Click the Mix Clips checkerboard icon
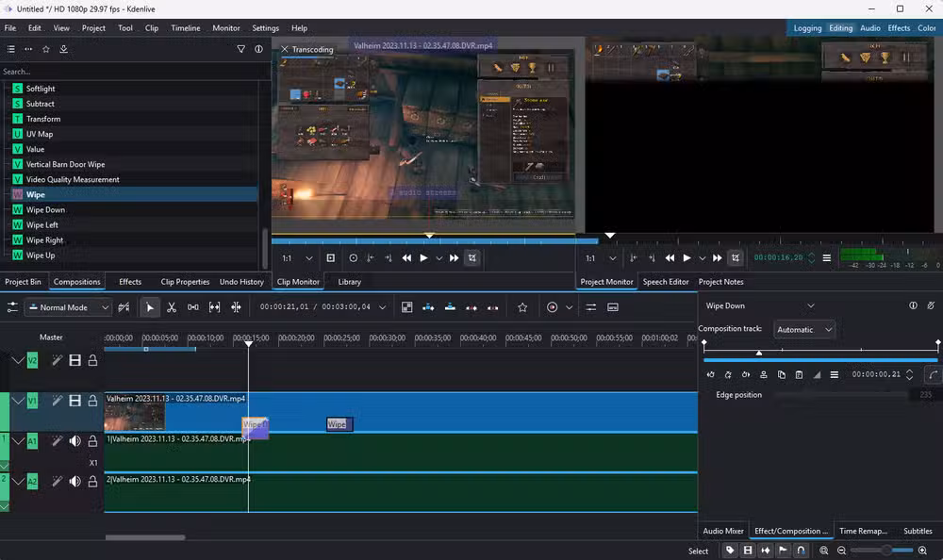943x560 pixels. 407,307
